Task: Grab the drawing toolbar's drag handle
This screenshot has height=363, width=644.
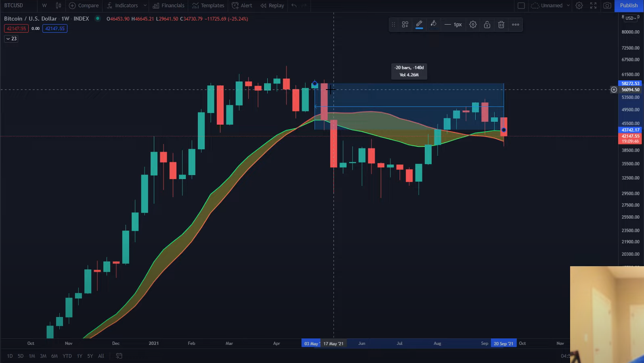Action: tap(393, 25)
